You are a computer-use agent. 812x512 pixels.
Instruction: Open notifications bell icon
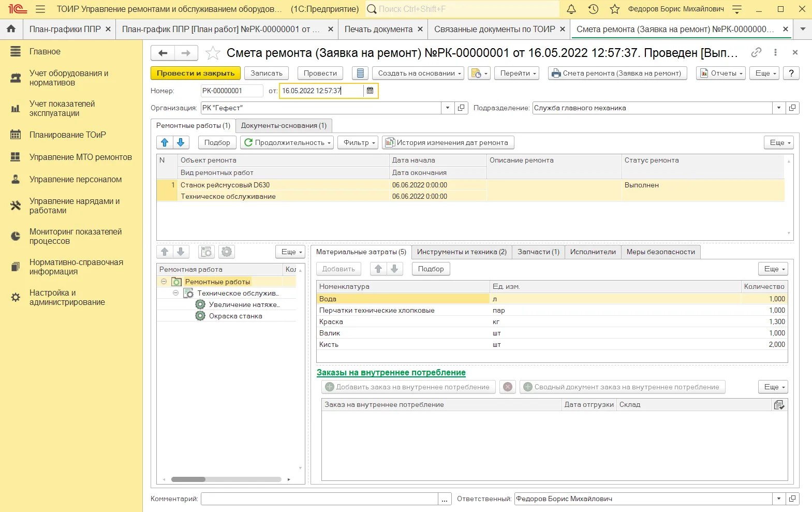point(571,9)
